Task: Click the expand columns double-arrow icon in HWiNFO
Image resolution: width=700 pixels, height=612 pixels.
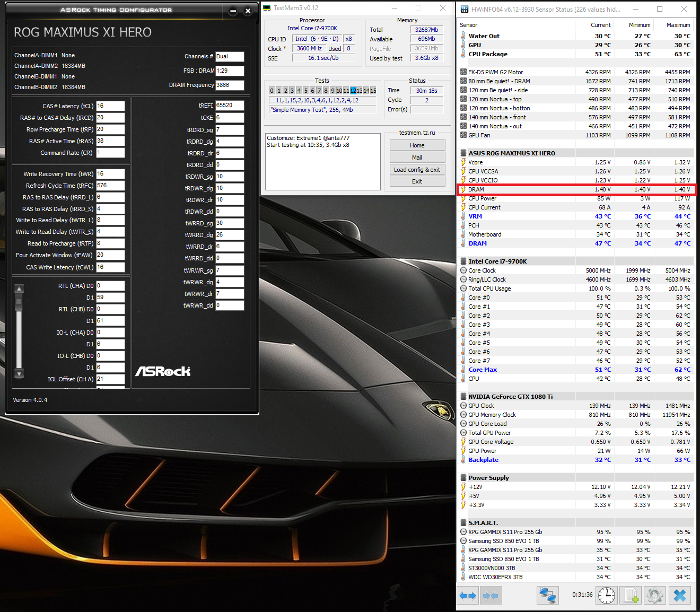Action: [468, 596]
